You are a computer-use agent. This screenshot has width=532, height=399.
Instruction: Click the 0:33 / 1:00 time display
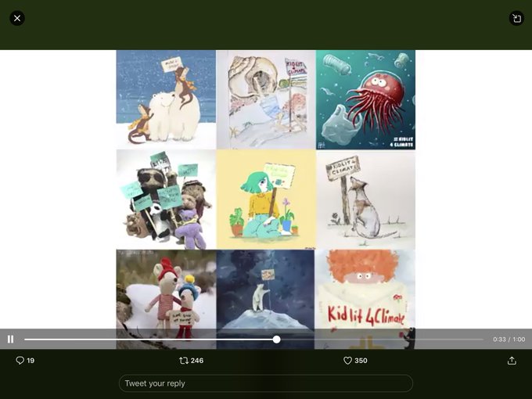click(x=509, y=340)
